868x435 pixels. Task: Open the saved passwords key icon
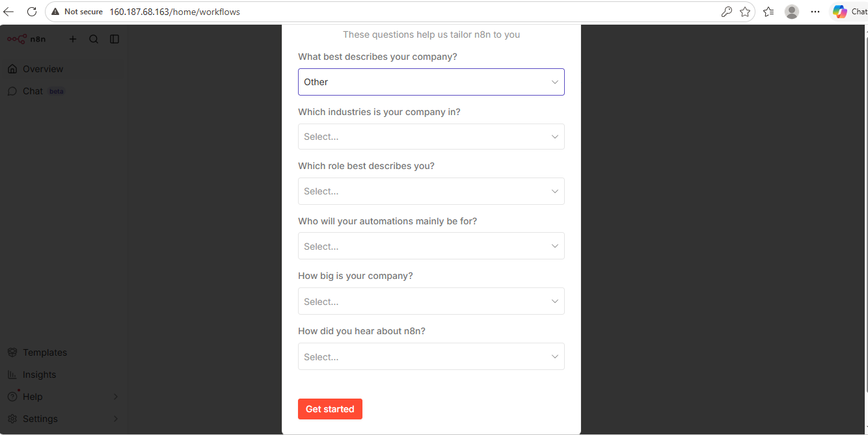coord(727,12)
